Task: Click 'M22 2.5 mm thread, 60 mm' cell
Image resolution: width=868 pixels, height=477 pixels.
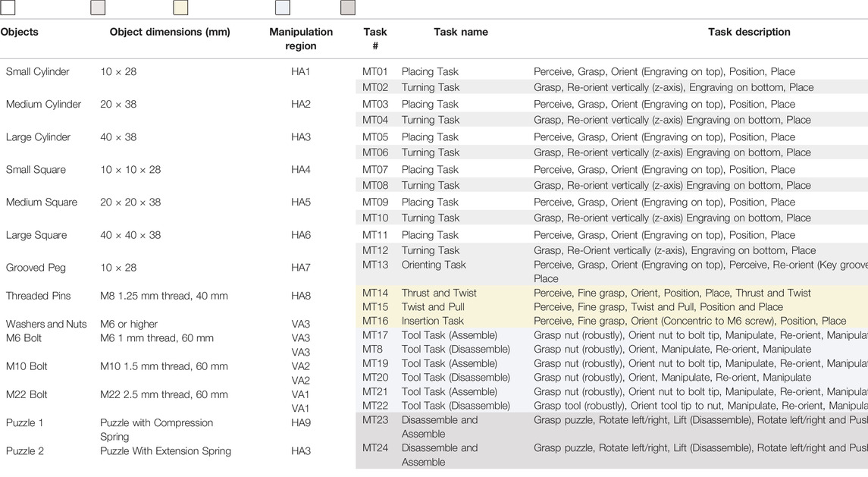Action: (164, 394)
